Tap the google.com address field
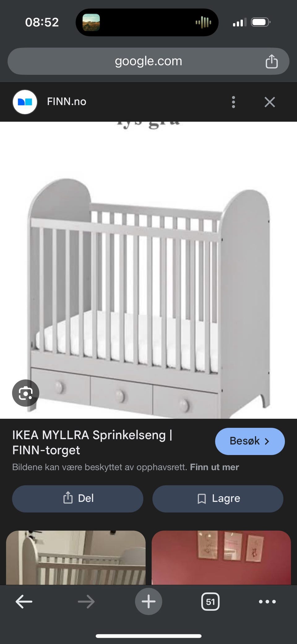The height and width of the screenshot is (644, 297). pyautogui.click(x=148, y=61)
